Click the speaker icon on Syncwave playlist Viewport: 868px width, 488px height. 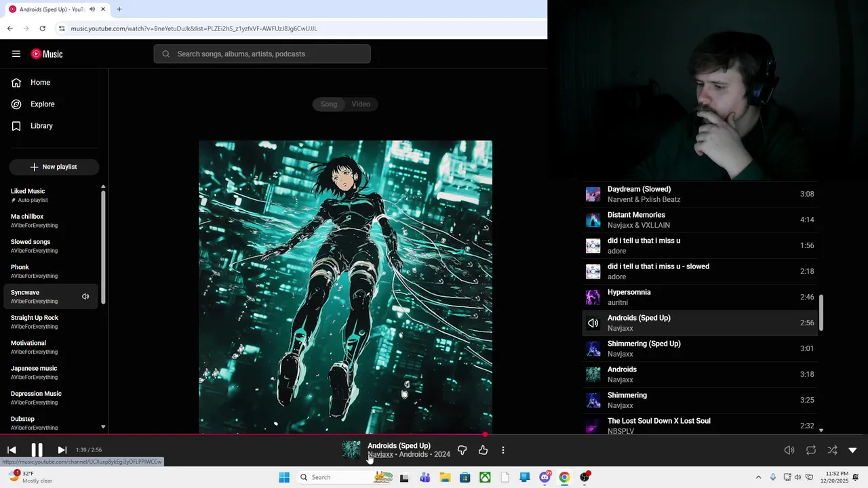pyautogui.click(x=85, y=297)
